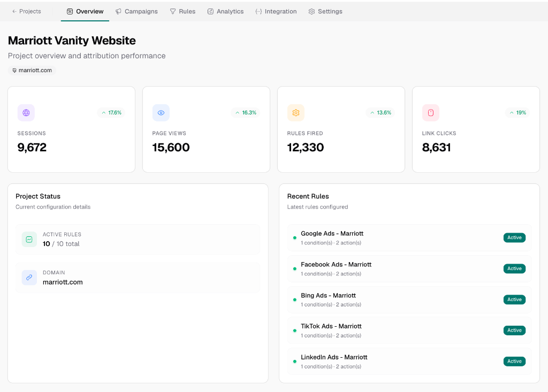Switch to the Analytics tab
The width and height of the screenshot is (548, 392).
[225, 12]
